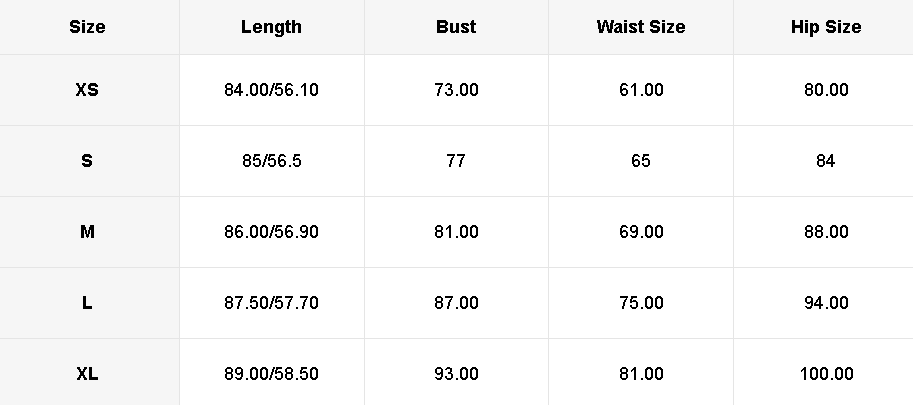
Task: Choose the XL size row label
Action: (87, 374)
